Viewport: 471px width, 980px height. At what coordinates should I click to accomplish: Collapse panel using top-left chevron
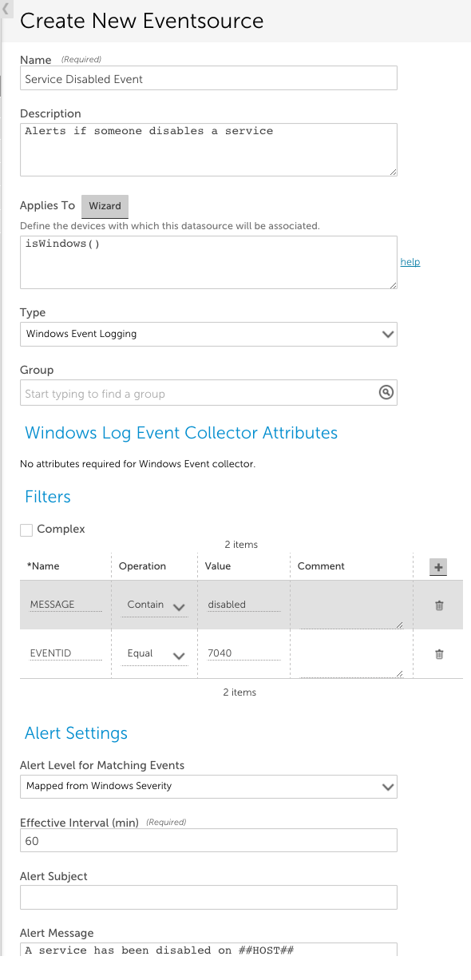coord(6,10)
